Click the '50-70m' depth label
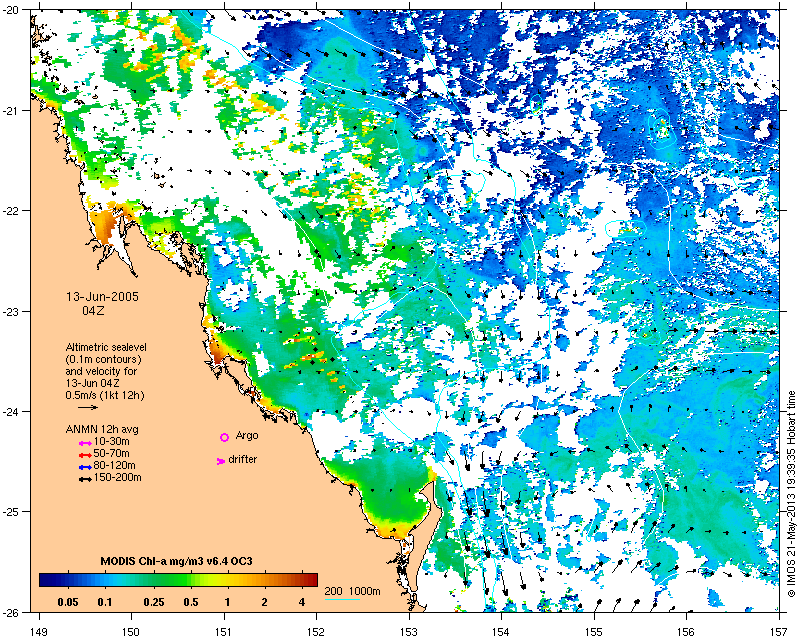800x640 pixels. coord(111,453)
